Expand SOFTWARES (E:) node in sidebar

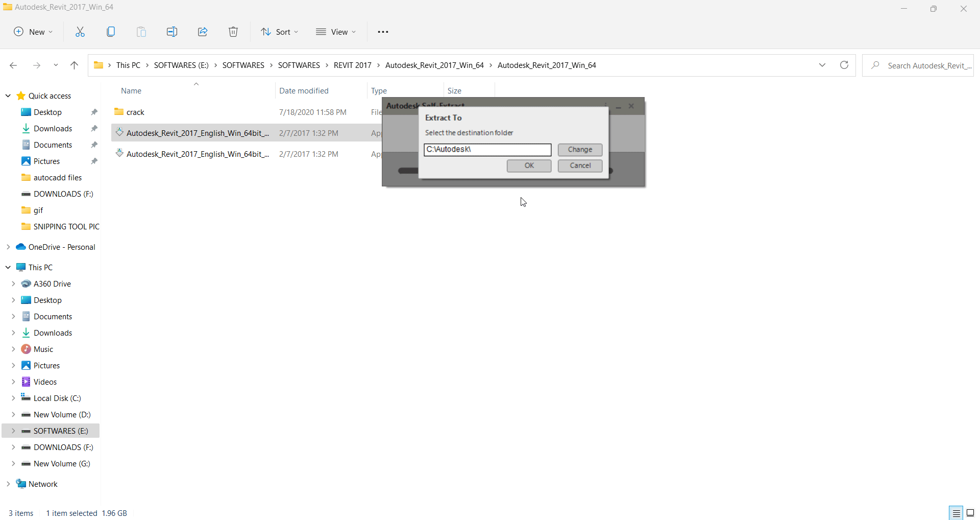(x=13, y=431)
